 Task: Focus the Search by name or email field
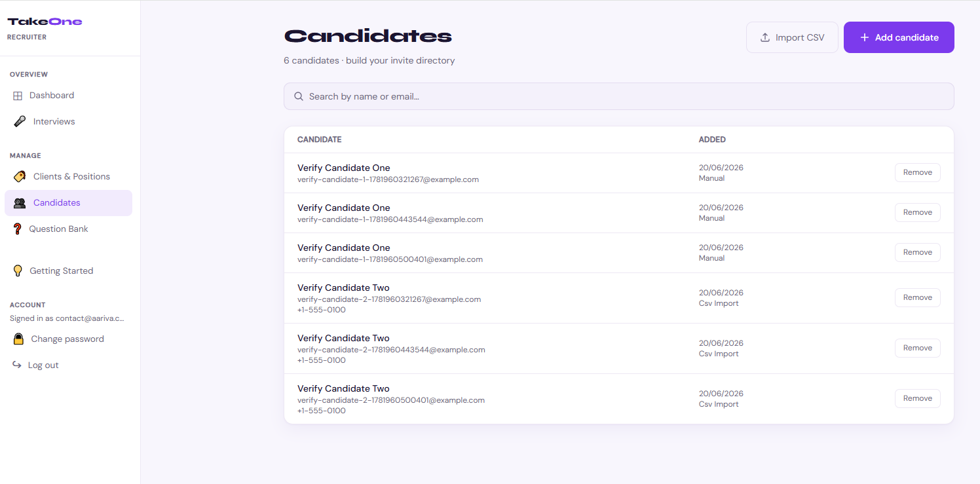618,96
